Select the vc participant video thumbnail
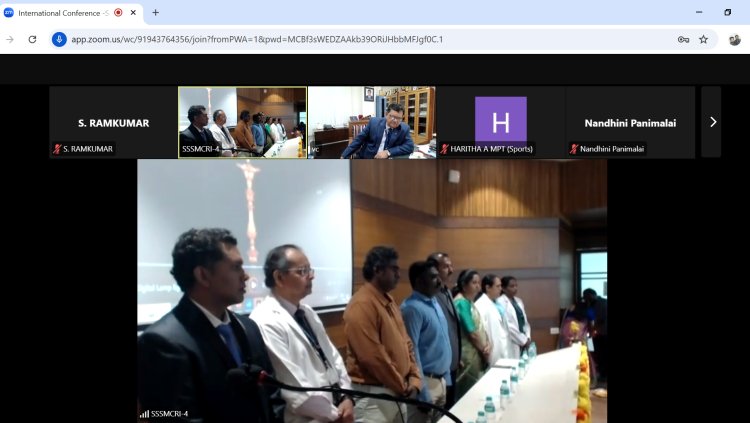Image resolution: width=750 pixels, height=423 pixels. (372, 122)
